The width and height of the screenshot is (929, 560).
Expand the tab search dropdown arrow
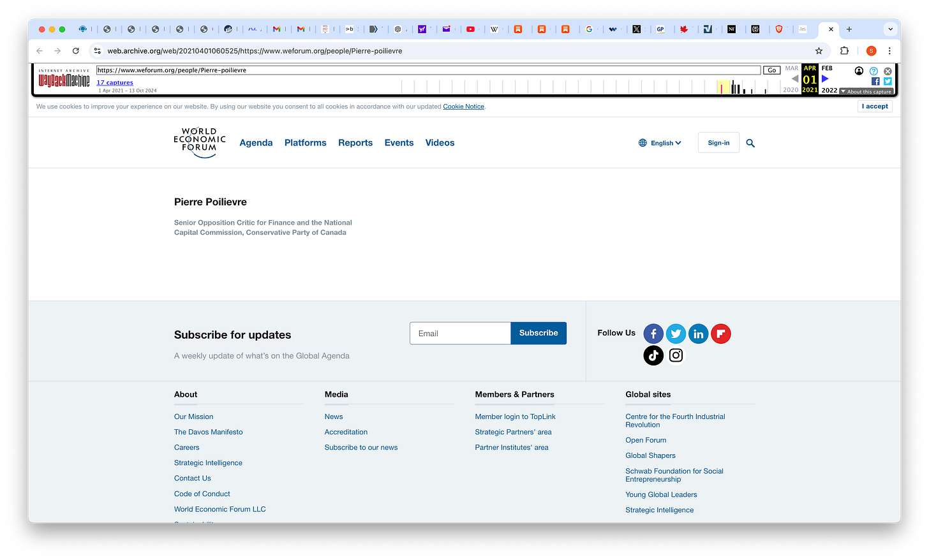point(890,29)
